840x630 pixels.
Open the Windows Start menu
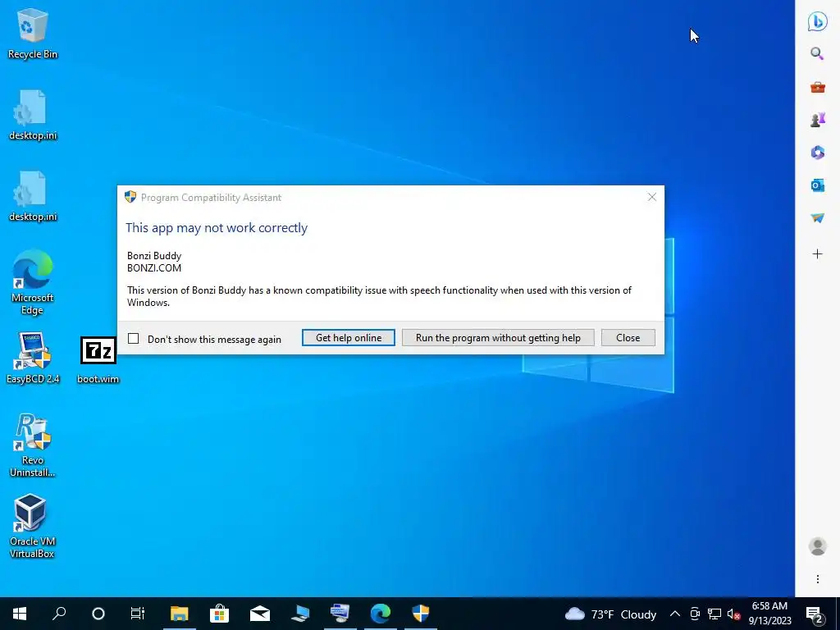pyautogui.click(x=20, y=614)
